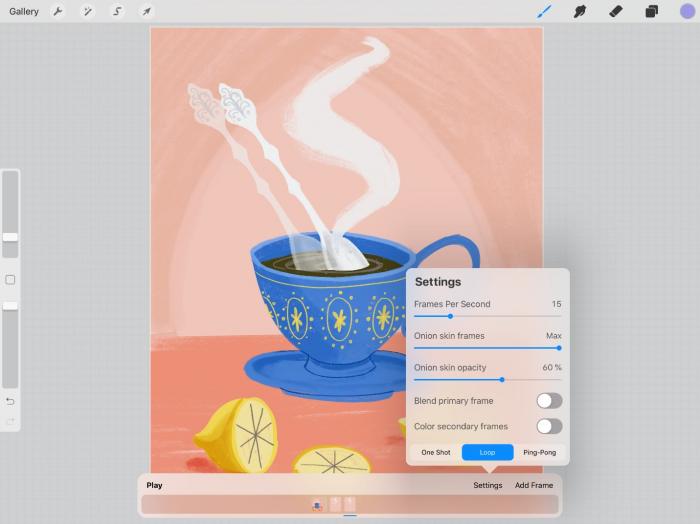
Task: Open the purple active color swatch
Action: [687, 11]
